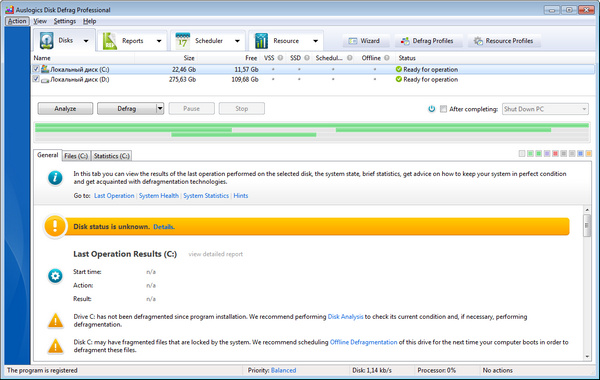Expand the Resource dropdown arrow

pyautogui.click(x=316, y=41)
